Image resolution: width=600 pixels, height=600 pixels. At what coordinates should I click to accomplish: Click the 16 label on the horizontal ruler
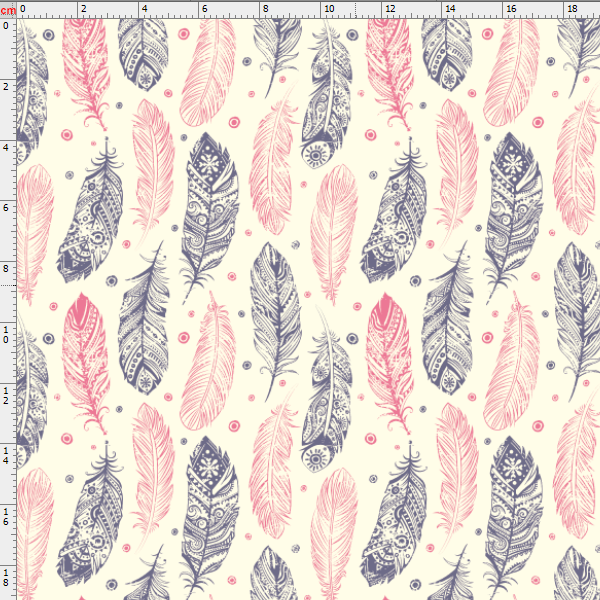coord(511,9)
